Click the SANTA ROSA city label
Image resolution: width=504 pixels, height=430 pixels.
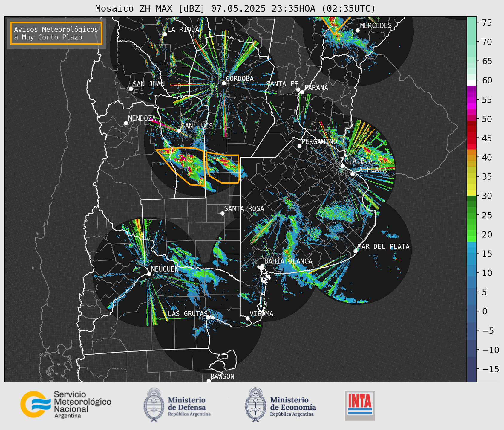[x=244, y=208]
